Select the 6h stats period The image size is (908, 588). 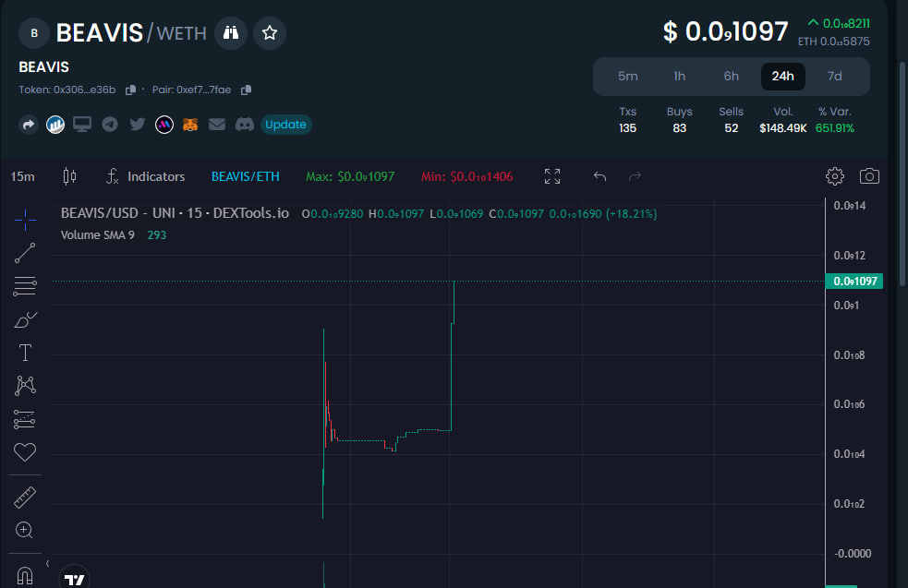732,77
